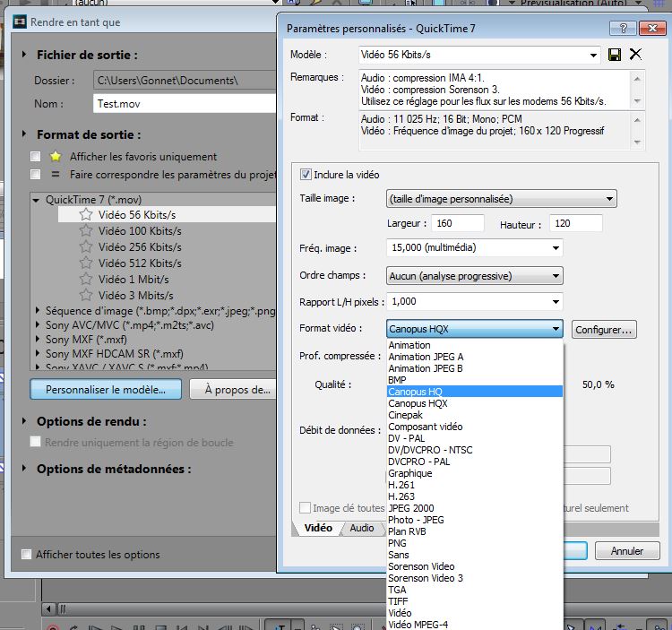Mark Vidéo 56 Kbits/s as favorite
The image size is (672, 630).
click(86, 214)
